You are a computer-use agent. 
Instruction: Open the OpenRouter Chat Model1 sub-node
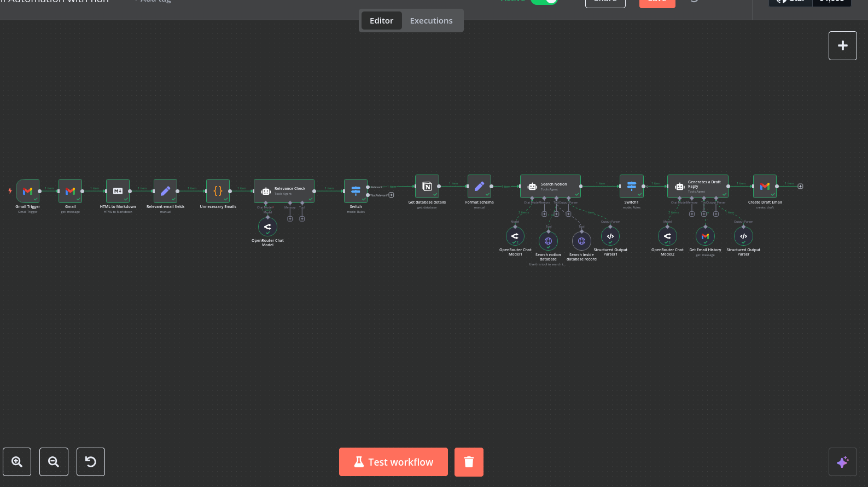tap(515, 236)
